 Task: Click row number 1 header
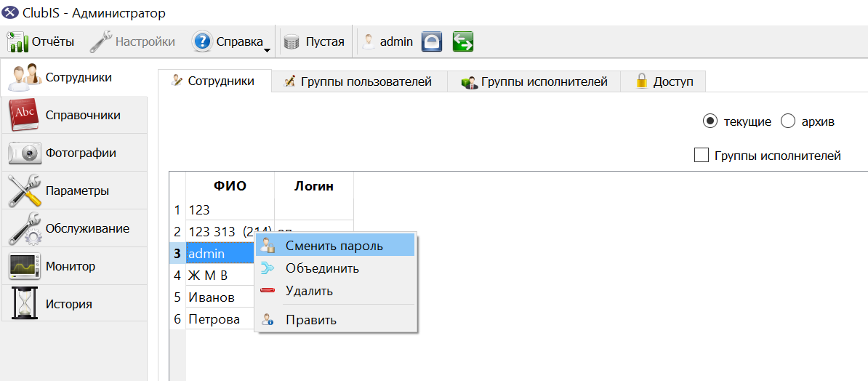click(x=177, y=210)
